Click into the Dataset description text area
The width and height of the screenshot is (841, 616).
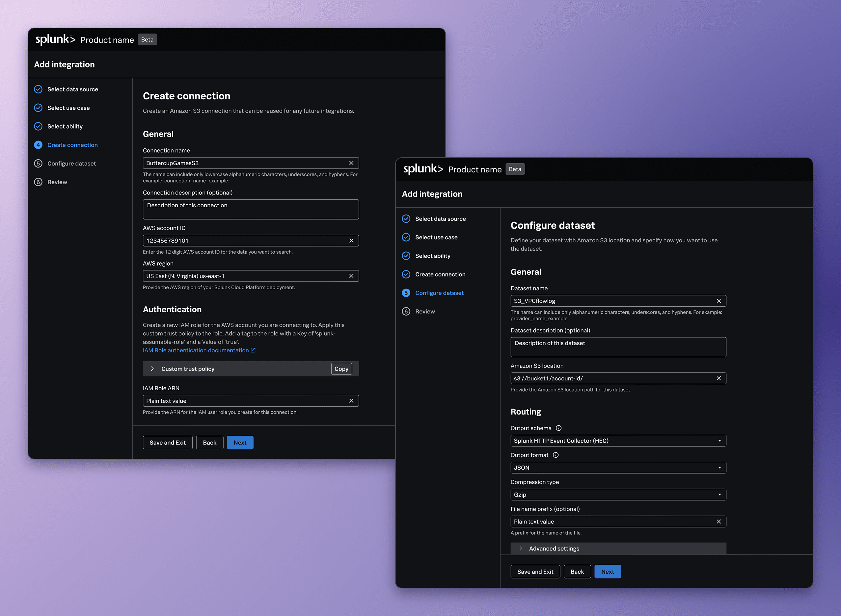618,347
